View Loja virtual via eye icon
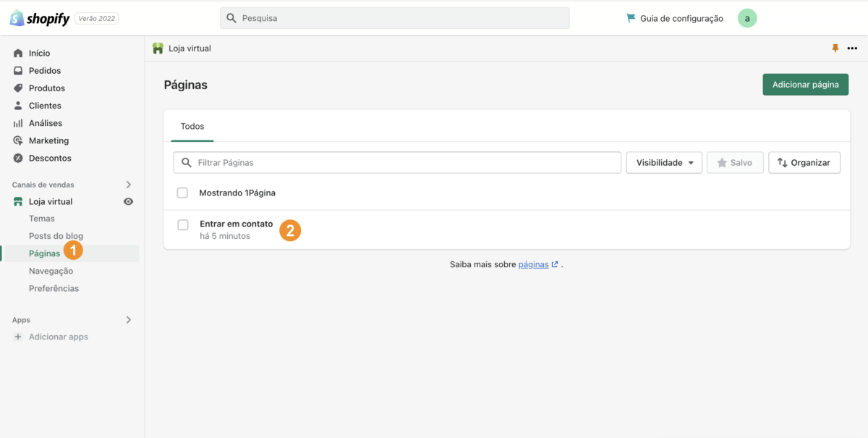 click(x=128, y=202)
